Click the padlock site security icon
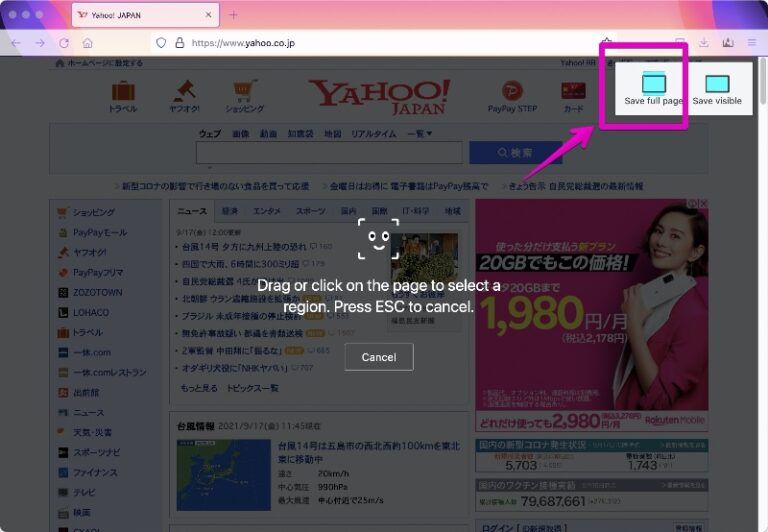This screenshot has height=532, width=768. [179, 43]
